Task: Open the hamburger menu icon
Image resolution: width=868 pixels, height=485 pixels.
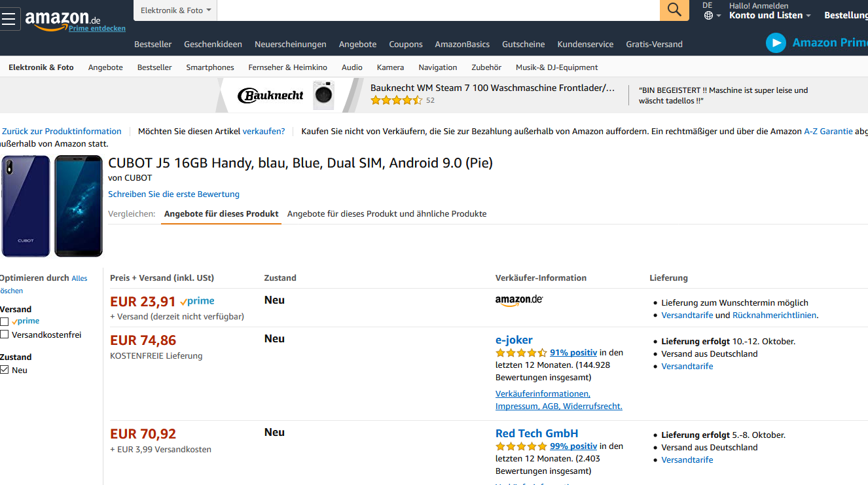Action: (x=9, y=18)
